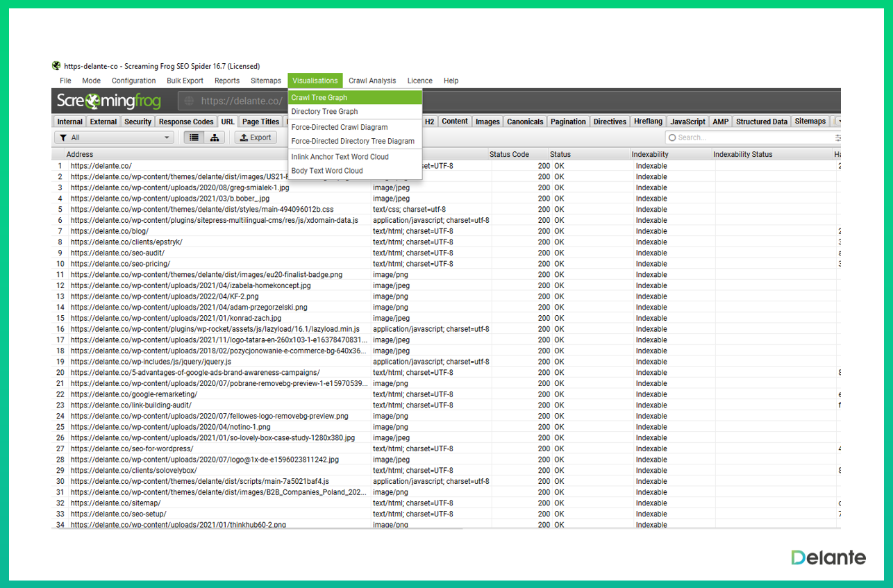Select Force-Directed Directory Tree Diagram

[x=355, y=141]
